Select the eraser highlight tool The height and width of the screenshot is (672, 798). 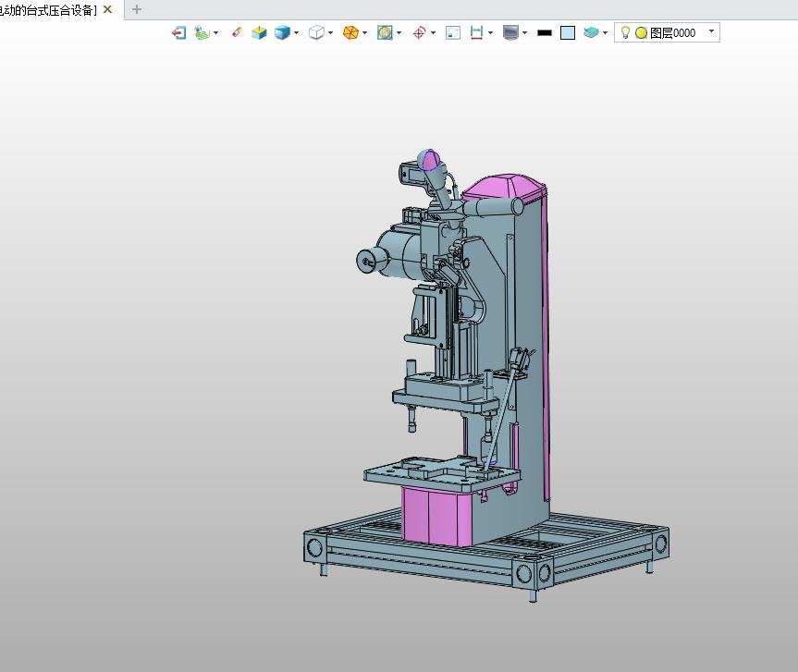(x=237, y=33)
